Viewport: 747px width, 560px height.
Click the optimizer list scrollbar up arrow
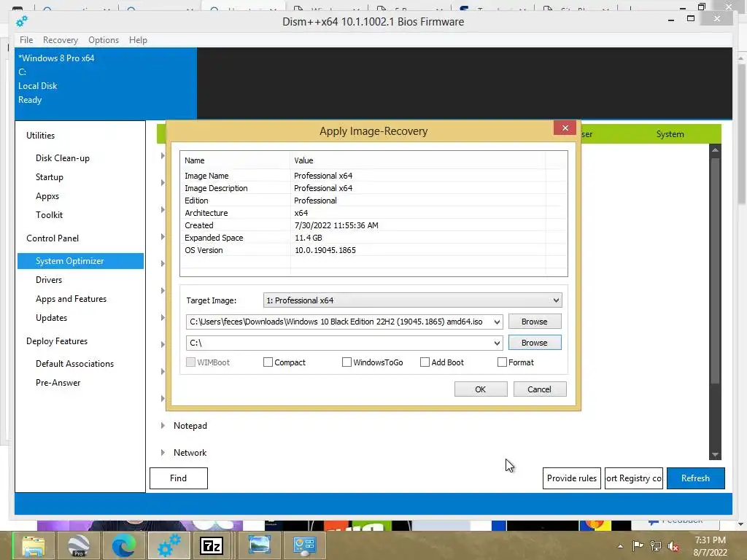click(x=715, y=149)
